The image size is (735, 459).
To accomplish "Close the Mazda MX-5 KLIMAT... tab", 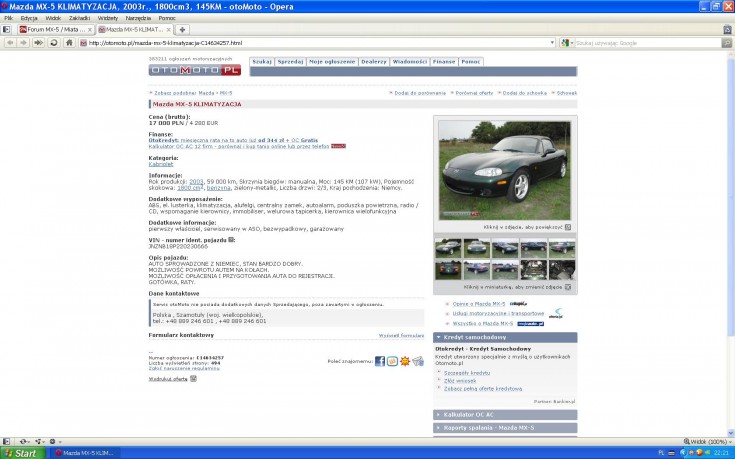I will [168, 30].
